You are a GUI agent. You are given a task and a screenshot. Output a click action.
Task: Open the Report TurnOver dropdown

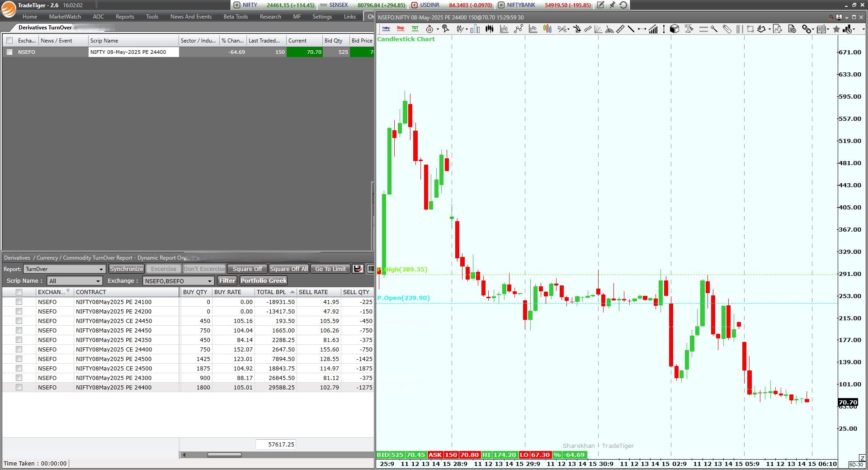click(x=65, y=269)
